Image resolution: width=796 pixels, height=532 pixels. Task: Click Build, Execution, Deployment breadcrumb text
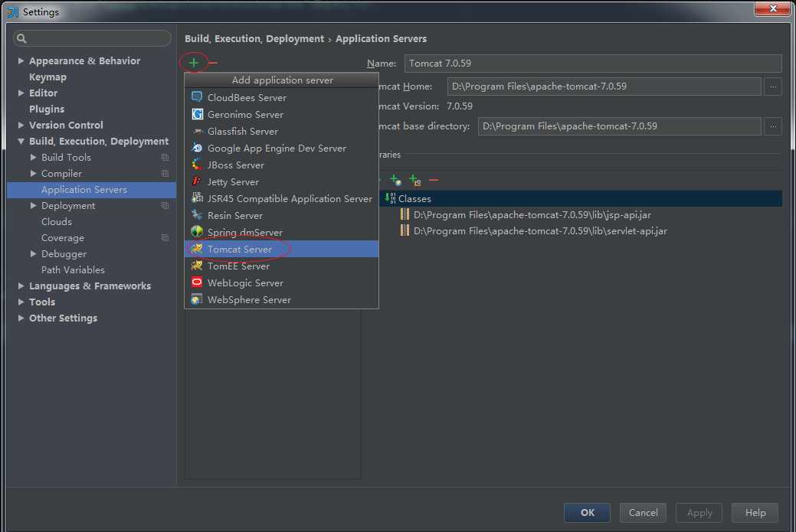[254, 38]
